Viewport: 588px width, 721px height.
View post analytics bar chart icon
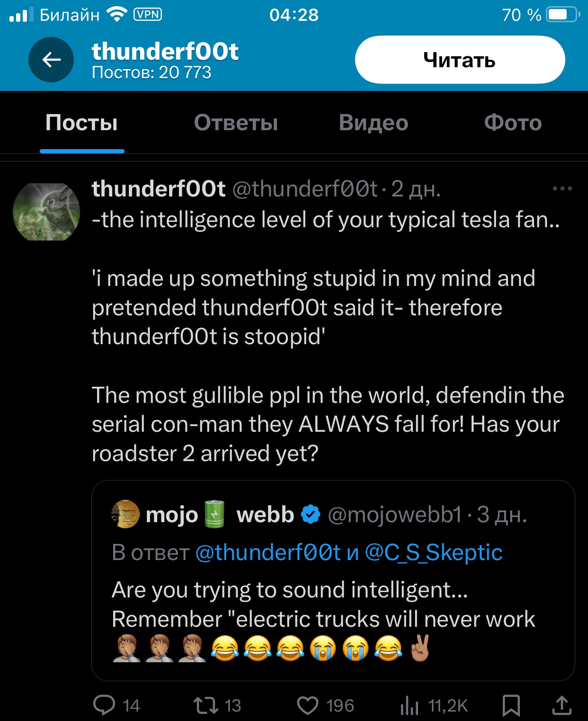(410, 706)
